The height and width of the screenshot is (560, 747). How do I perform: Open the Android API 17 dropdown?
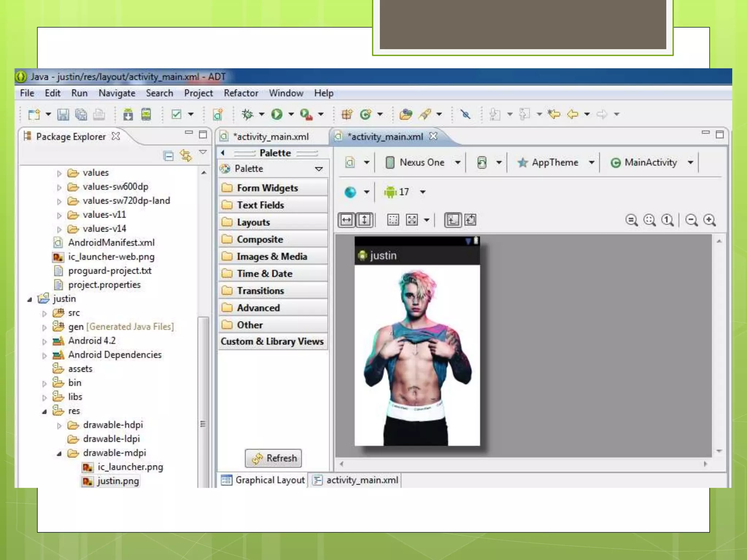click(405, 192)
